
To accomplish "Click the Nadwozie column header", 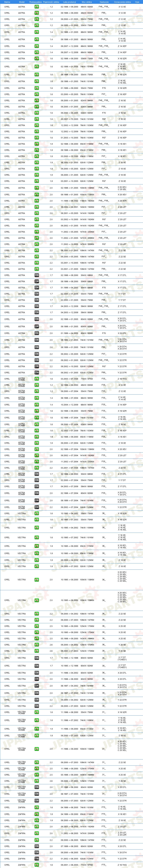I will (104, 2).
